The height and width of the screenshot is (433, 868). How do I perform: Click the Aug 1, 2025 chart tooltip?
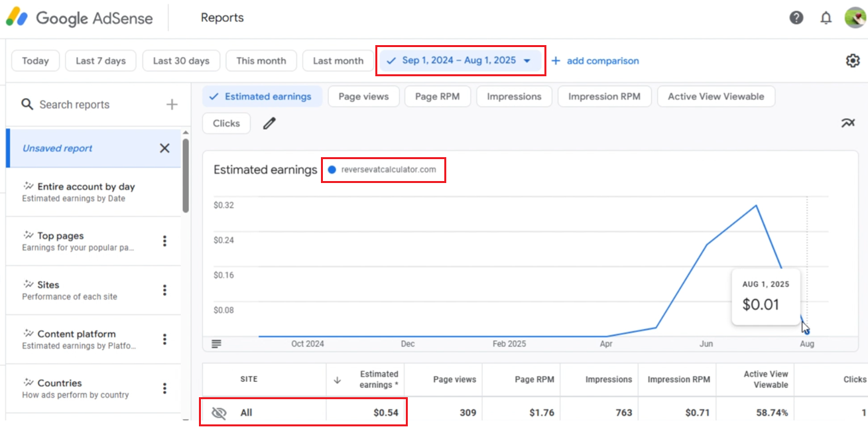tap(766, 296)
